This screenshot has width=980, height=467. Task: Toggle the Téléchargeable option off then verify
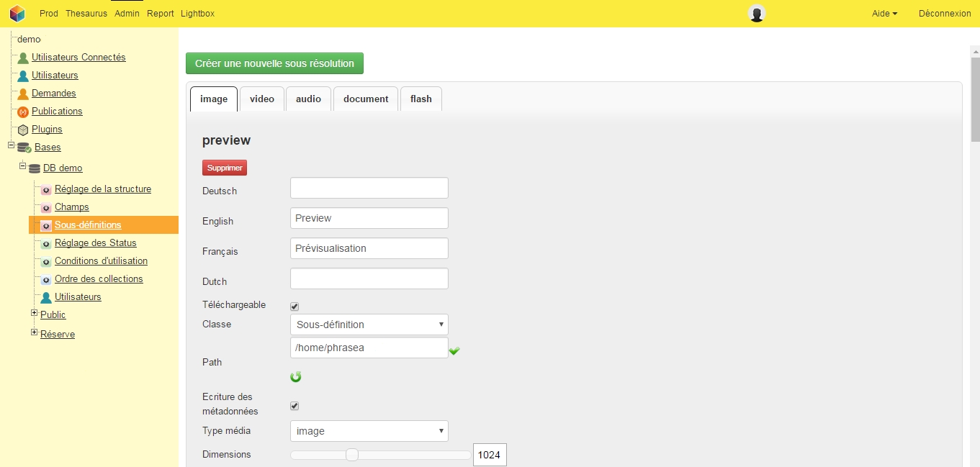pyautogui.click(x=294, y=306)
